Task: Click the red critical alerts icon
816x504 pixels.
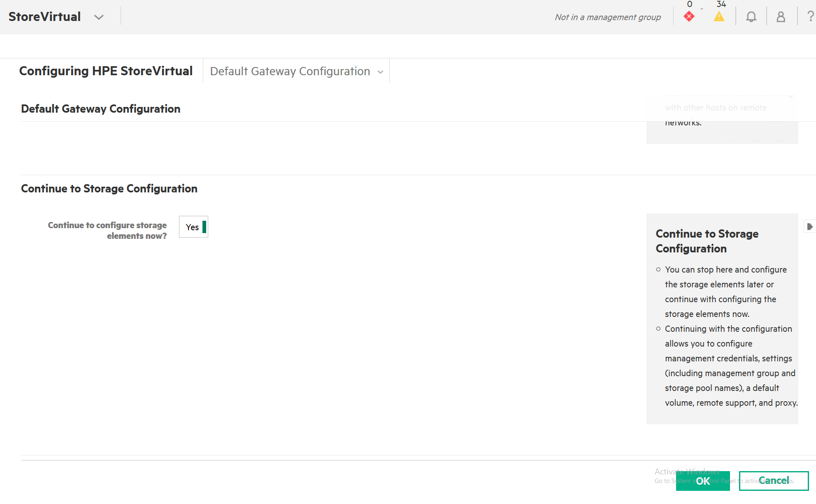Action: tap(689, 16)
